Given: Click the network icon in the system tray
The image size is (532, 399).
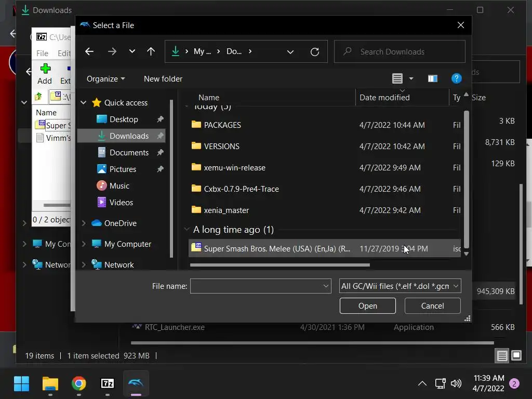Looking at the screenshot, I should point(440,384).
